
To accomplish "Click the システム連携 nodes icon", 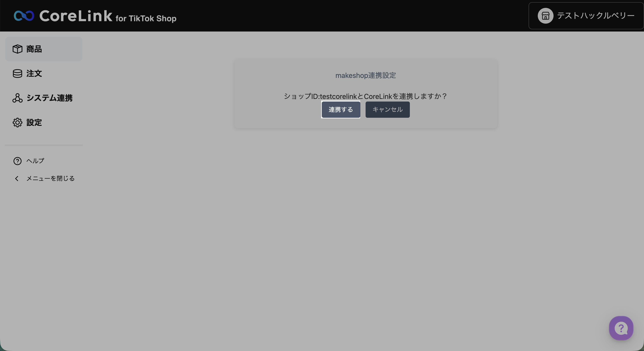I will [18, 98].
